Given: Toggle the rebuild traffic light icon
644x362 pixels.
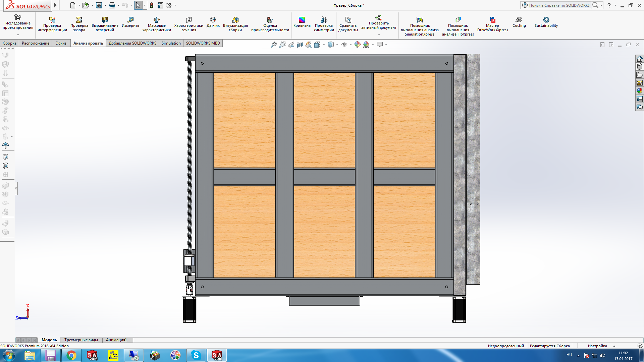Looking at the screenshot, I should pyautogui.click(x=152, y=5).
